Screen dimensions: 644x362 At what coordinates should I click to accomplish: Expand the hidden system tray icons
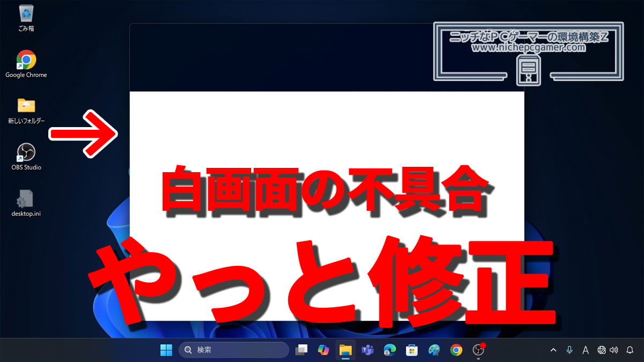tap(553, 350)
